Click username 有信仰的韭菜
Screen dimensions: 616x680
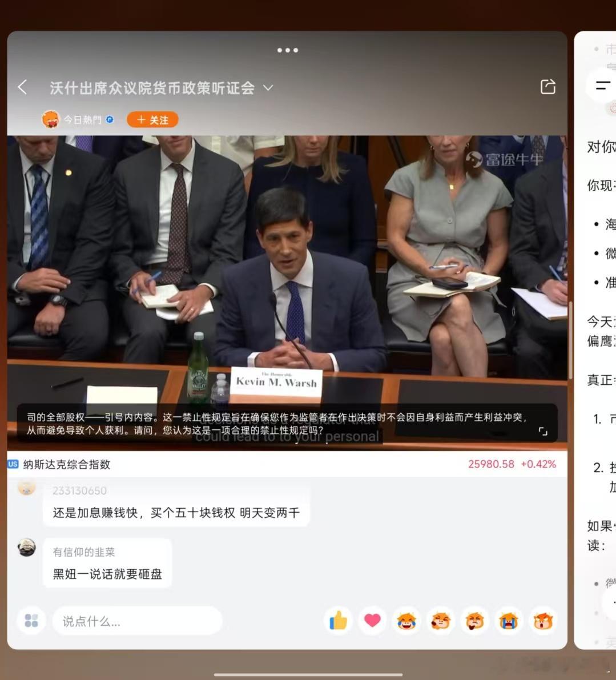(x=84, y=552)
